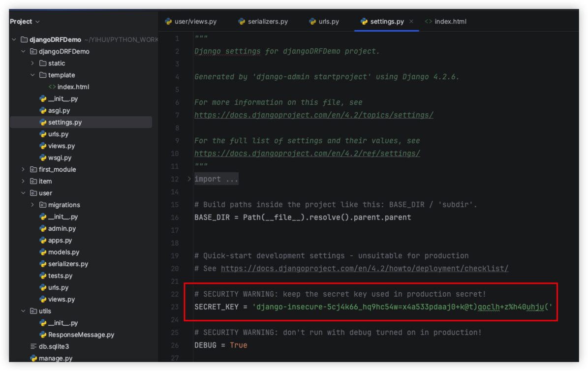Click the Python icon beside manage.py

coord(33,358)
